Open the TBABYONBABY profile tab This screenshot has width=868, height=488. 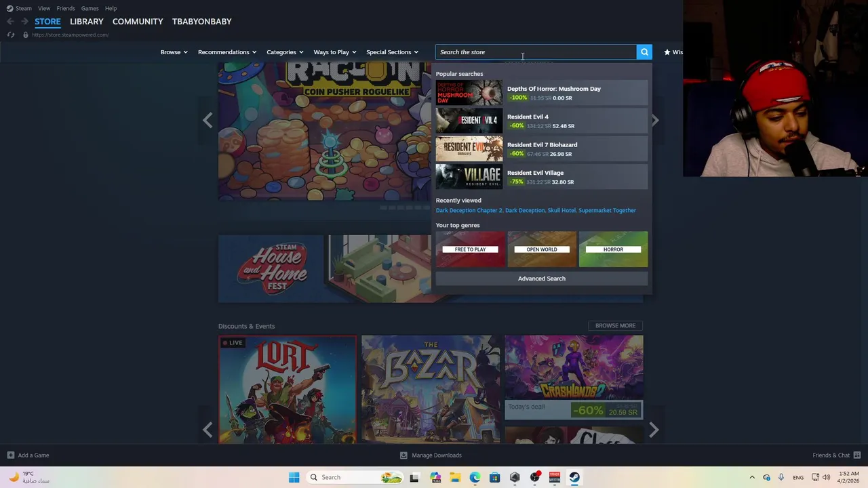click(202, 22)
